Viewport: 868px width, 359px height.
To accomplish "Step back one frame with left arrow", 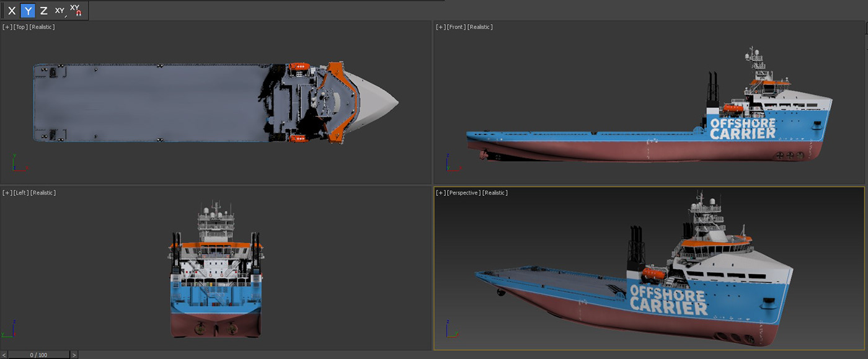I will 4,355.
